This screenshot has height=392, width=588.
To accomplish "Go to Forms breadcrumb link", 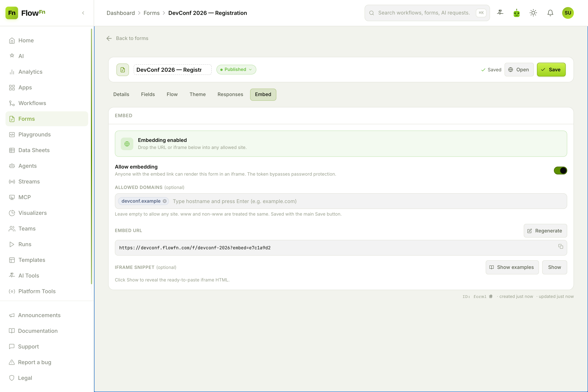I will [x=151, y=13].
